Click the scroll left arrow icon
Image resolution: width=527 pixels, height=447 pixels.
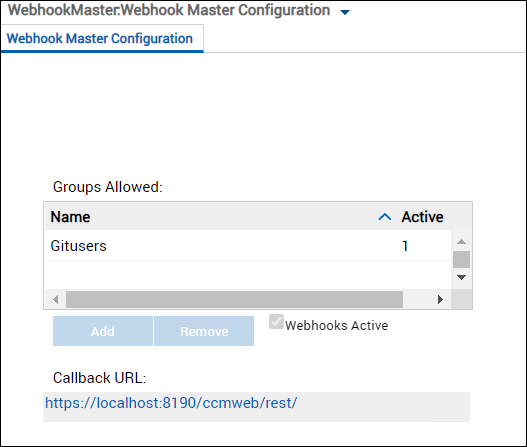tap(56, 299)
